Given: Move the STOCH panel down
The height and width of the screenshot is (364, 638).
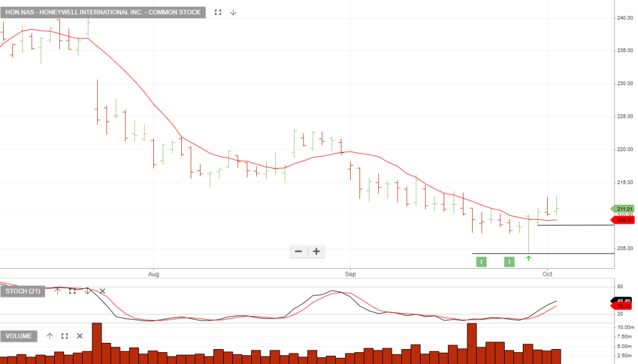Looking at the screenshot, I should [88, 291].
